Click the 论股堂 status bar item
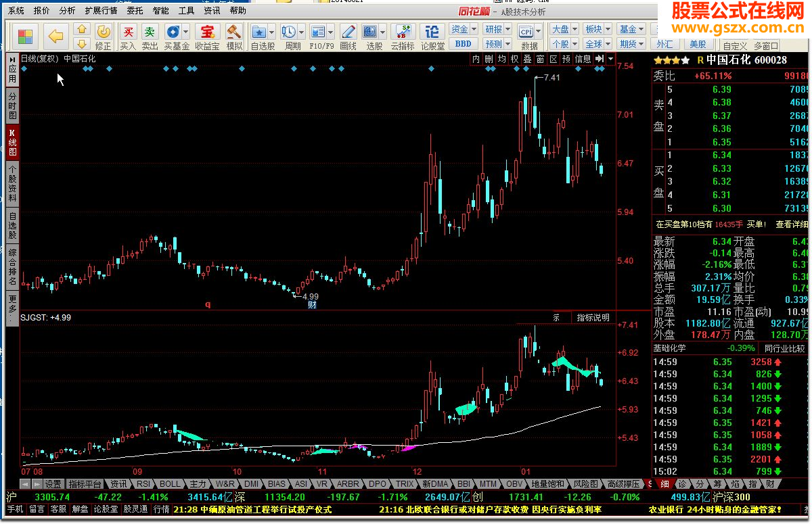Screen dimensions: 812x524 coord(106,509)
